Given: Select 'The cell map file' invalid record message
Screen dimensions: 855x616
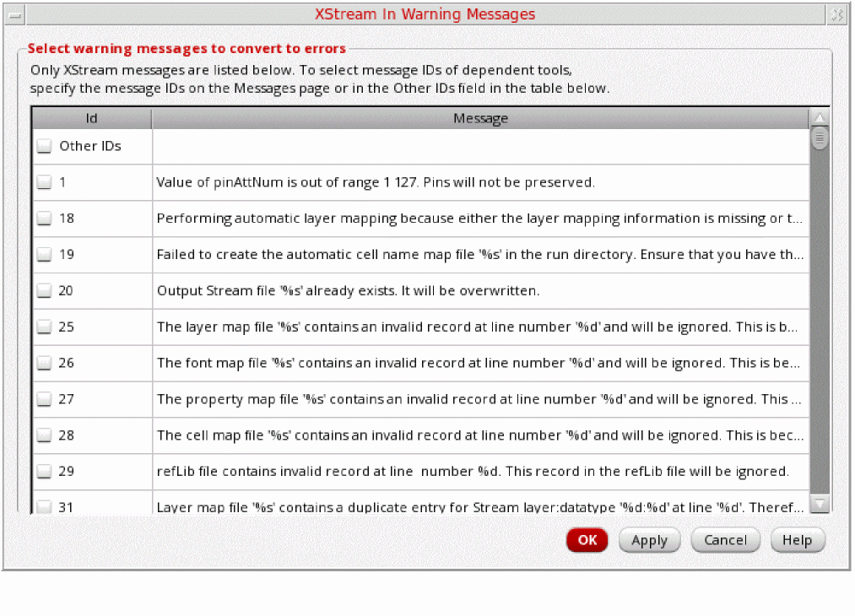Looking at the screenshot, I should [x=480, y=435].
